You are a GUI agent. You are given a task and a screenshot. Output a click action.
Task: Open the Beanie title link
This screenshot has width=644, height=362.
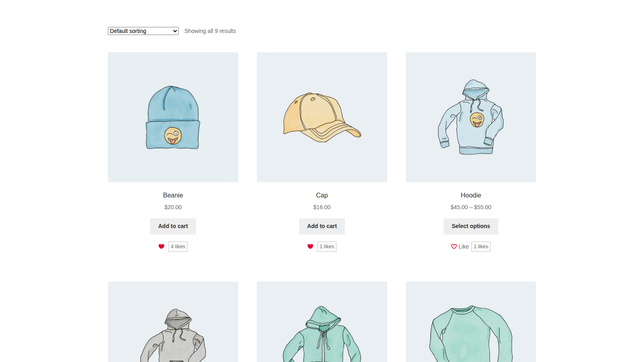173,195
